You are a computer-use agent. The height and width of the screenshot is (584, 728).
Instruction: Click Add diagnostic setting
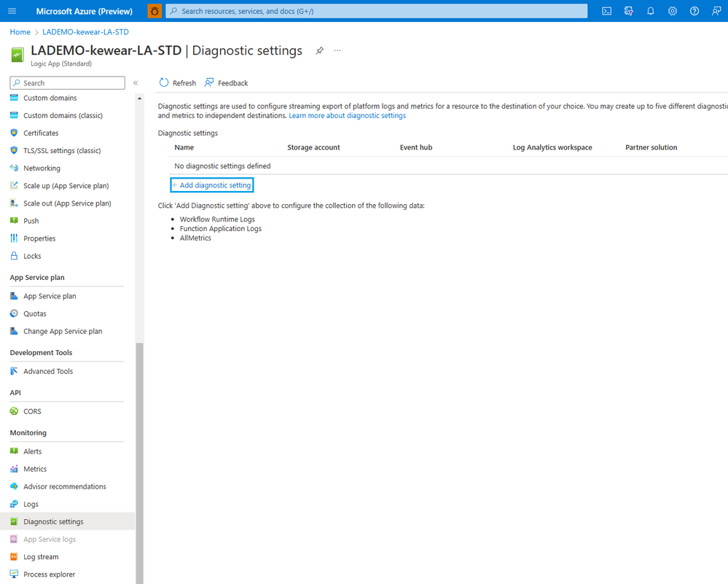212,185
